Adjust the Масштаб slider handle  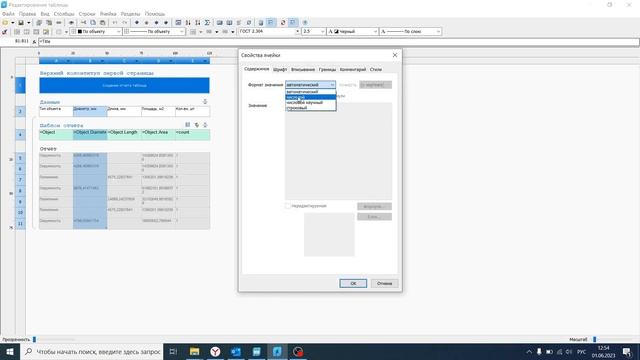[x=594, y=339]
